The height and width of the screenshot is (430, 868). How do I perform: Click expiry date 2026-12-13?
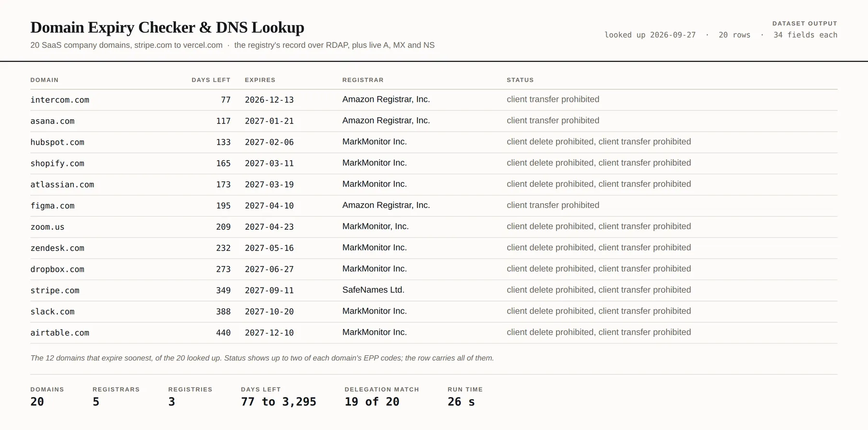point(269,100)
